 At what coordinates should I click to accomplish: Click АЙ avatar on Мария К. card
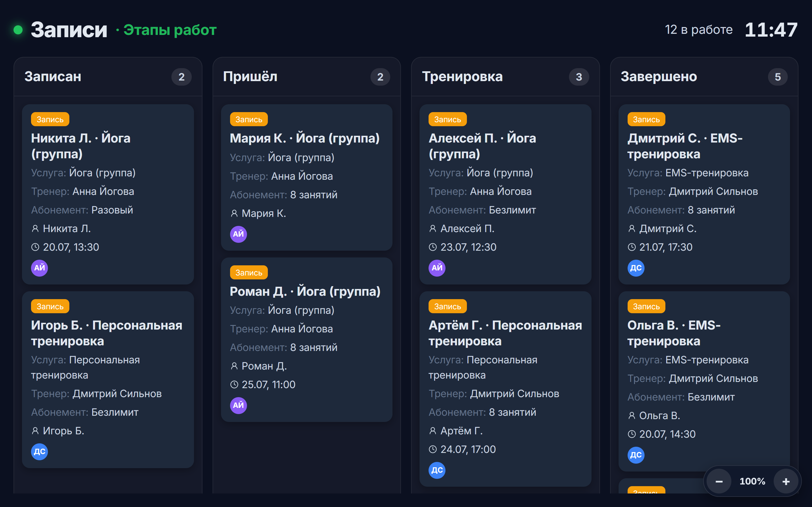coord(238,234)
